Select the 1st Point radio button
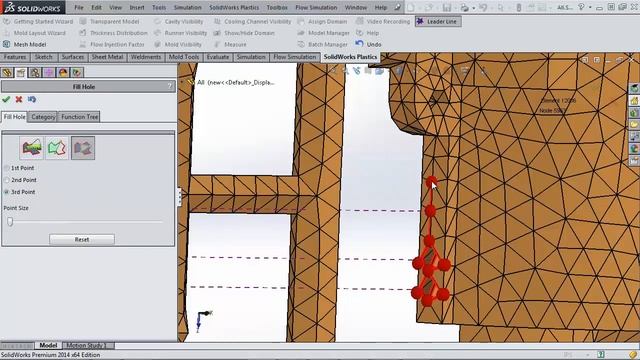The image size is (640, 360). pos(7,168)
